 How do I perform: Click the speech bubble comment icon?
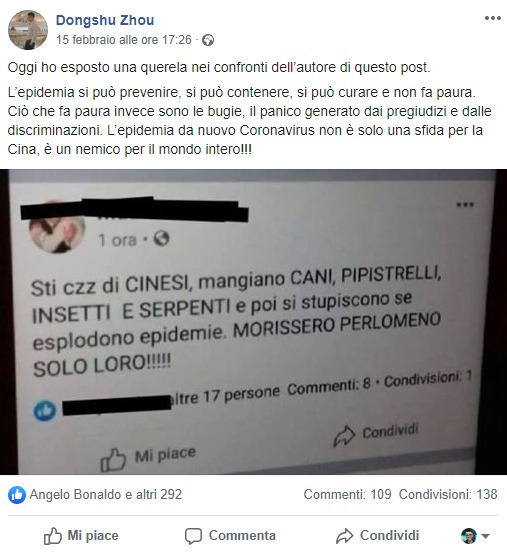(193, 536)
